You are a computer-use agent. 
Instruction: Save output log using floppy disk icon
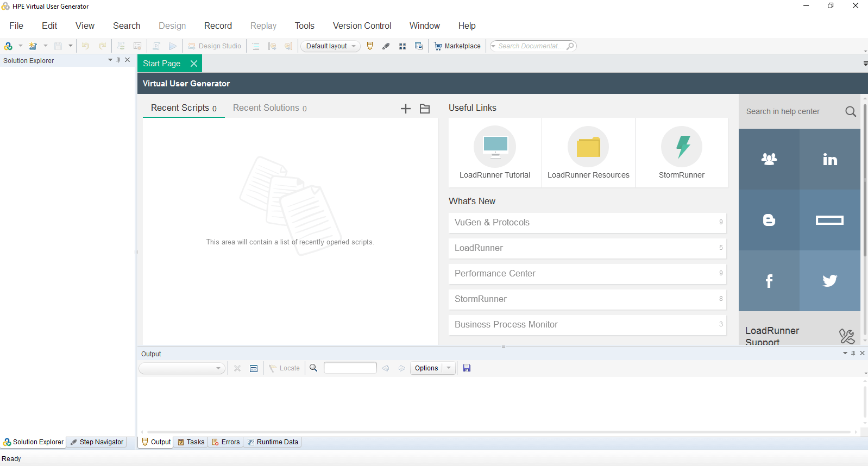[x=467, y=368]
